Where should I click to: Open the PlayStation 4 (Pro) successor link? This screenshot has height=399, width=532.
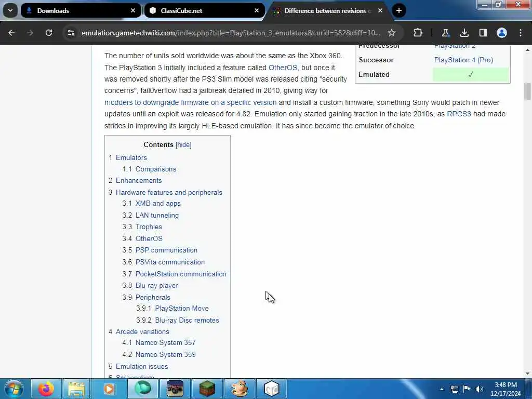click(463, 60)
